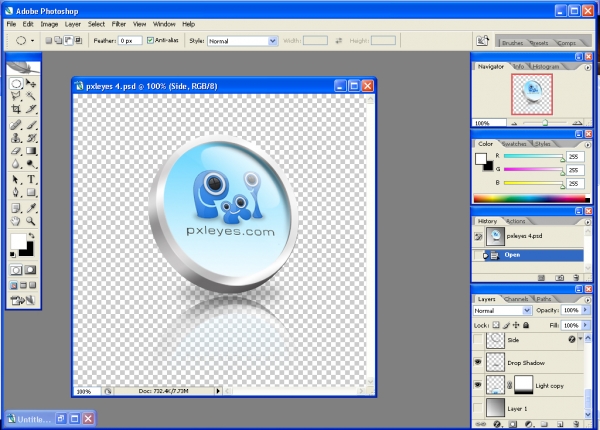Select the Crop tool

click(16, 109)
